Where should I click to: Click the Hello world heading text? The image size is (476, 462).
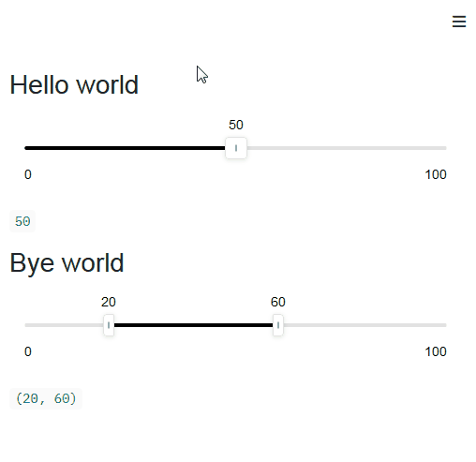74,84
